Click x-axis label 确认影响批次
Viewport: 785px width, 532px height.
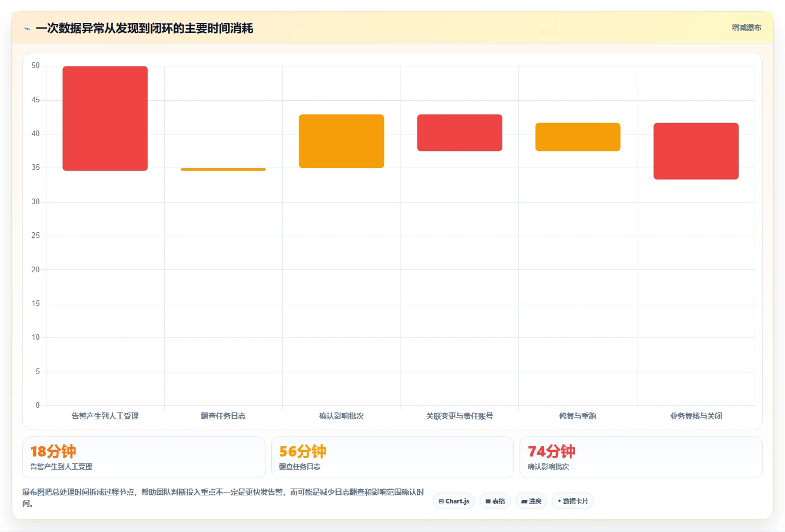[x=342, y=416]
